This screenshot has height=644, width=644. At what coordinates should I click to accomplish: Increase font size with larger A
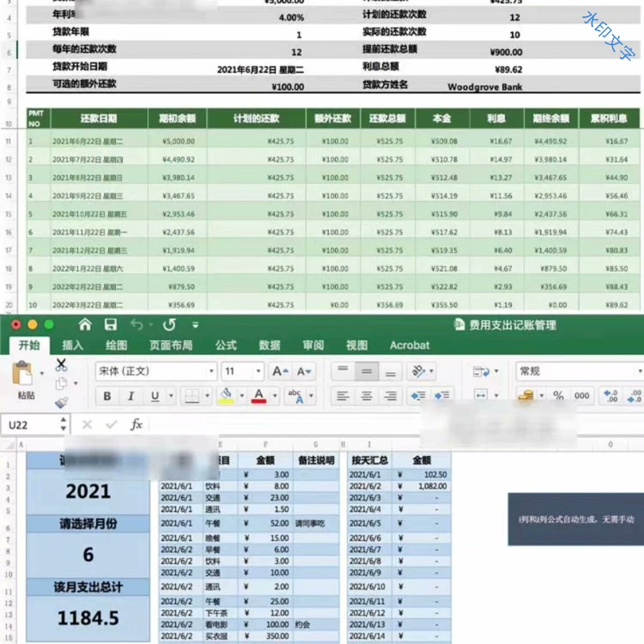[x=280, y=371]
